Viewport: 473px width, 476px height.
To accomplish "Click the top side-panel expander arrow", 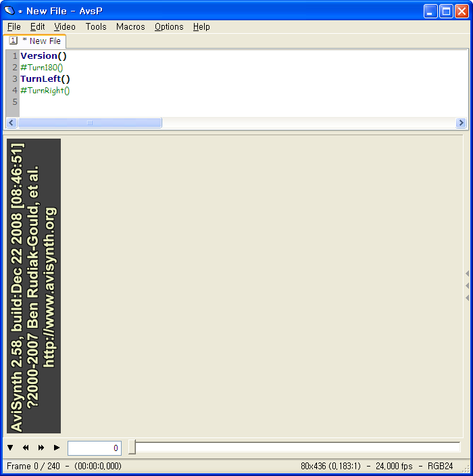I will [467, 274].
